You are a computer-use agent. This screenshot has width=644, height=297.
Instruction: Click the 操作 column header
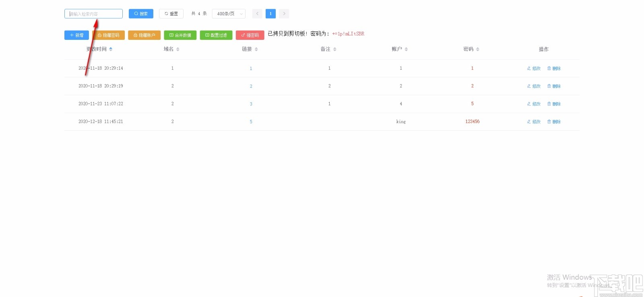pyautogui.click(x=544, y=49)
